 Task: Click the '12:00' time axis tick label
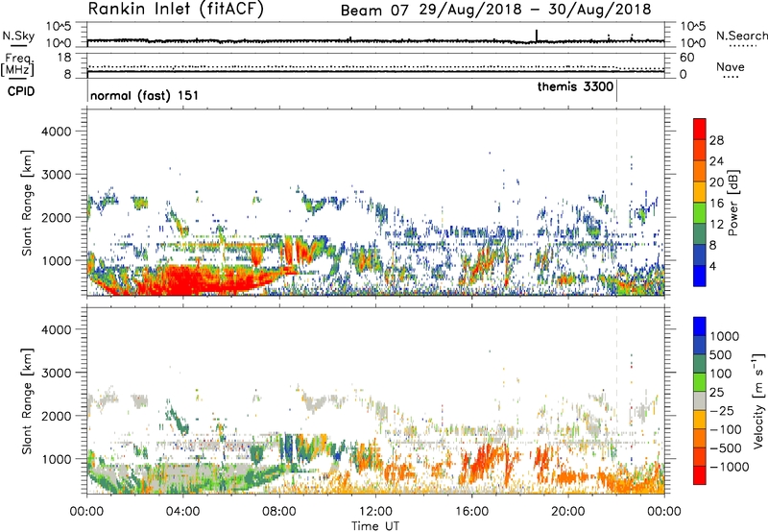pyautogui.click(x=375, y=512)
